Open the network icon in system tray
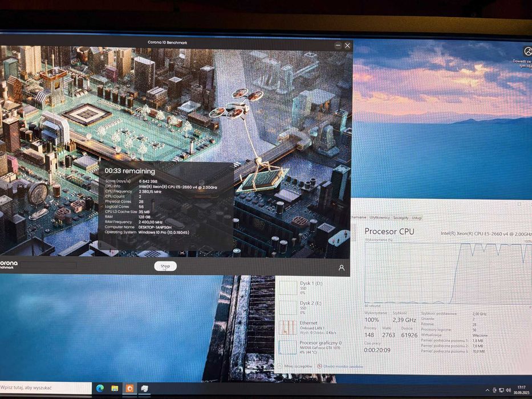Image resolution: width=532 pixels, height=399 pixels. [x=501, y=390]
